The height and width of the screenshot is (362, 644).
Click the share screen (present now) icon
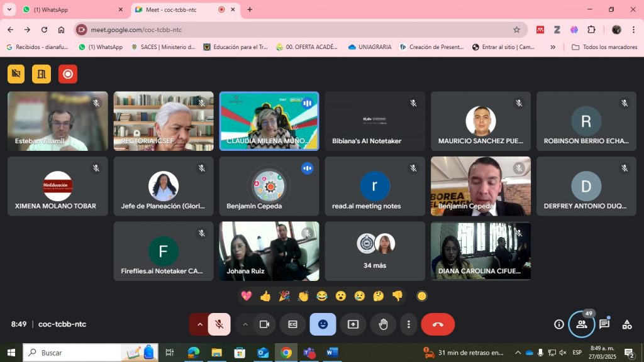pyautogui.click(x=353, y=324)
